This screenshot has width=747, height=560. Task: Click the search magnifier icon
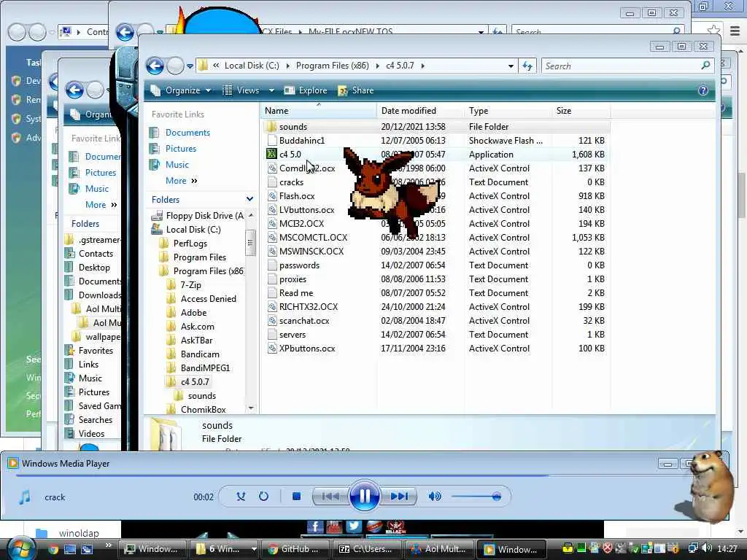tap(705, 65)
